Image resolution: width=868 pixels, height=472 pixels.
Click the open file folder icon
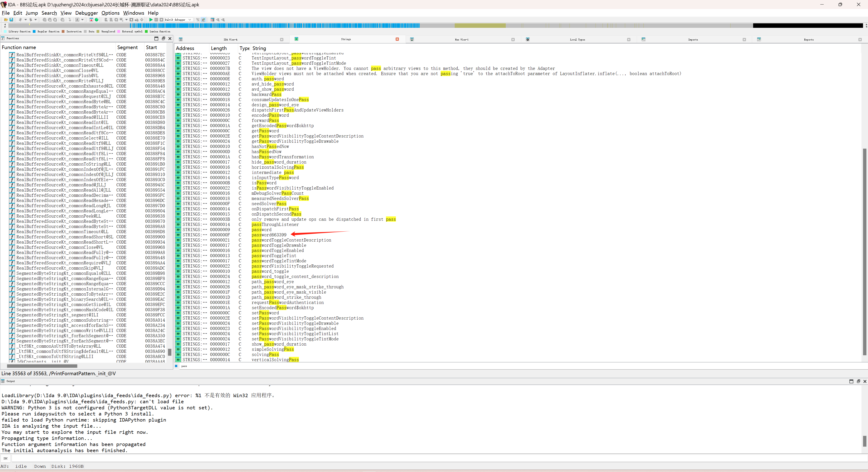point(6,20)
